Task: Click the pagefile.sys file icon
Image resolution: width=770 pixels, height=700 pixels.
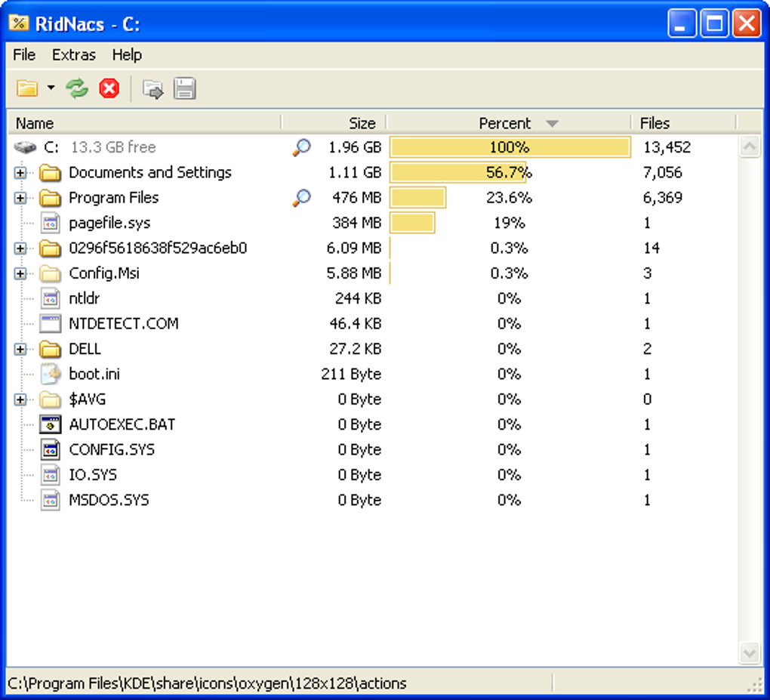Action: tap(50, 223)
